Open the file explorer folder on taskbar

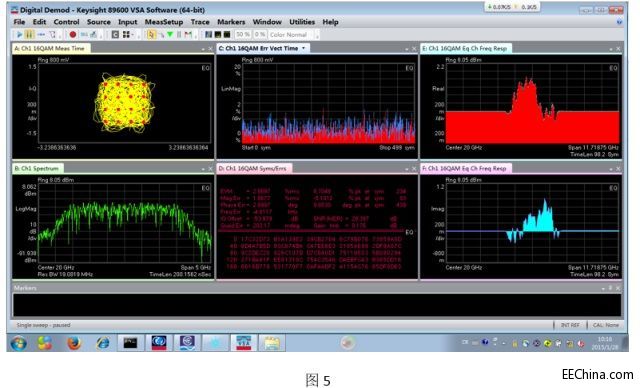(272, 343)
